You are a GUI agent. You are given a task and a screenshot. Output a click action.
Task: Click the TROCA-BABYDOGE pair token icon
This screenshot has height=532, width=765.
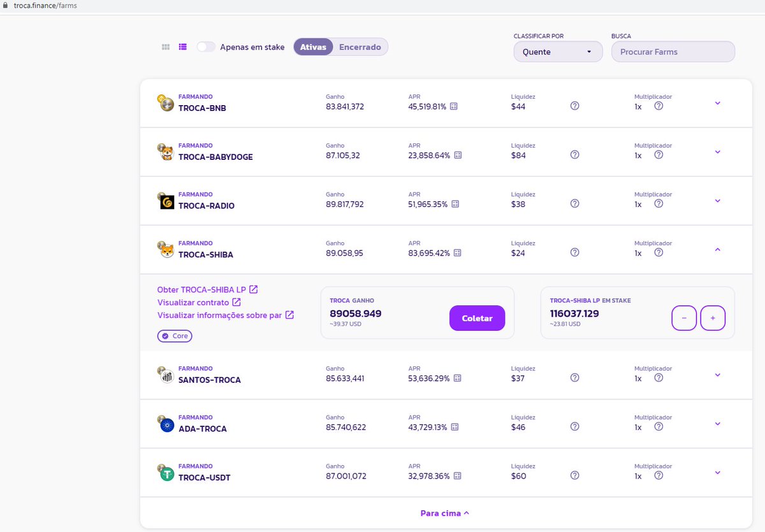tap(166, 152)
